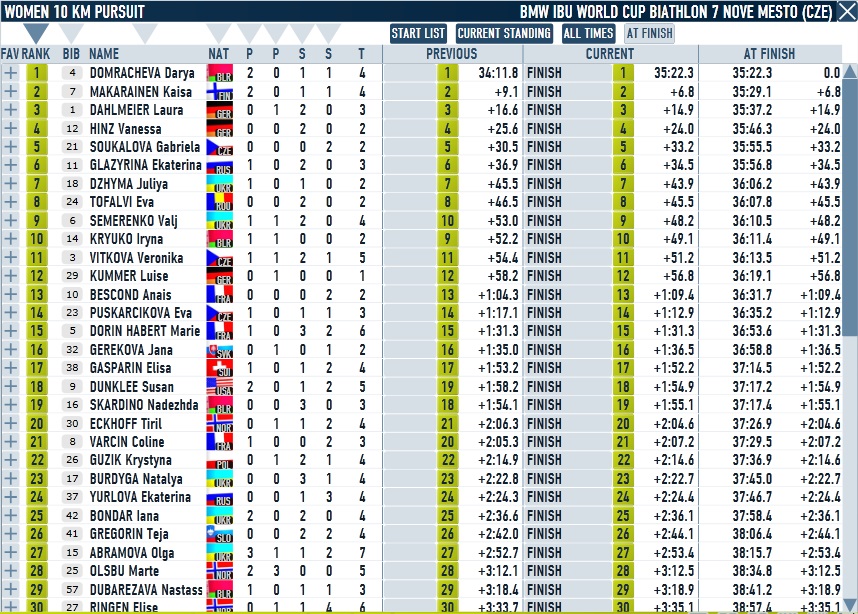
Task: Select athlete name PUSKARCIKOVA Eva
Action: (x=141, y=312)
